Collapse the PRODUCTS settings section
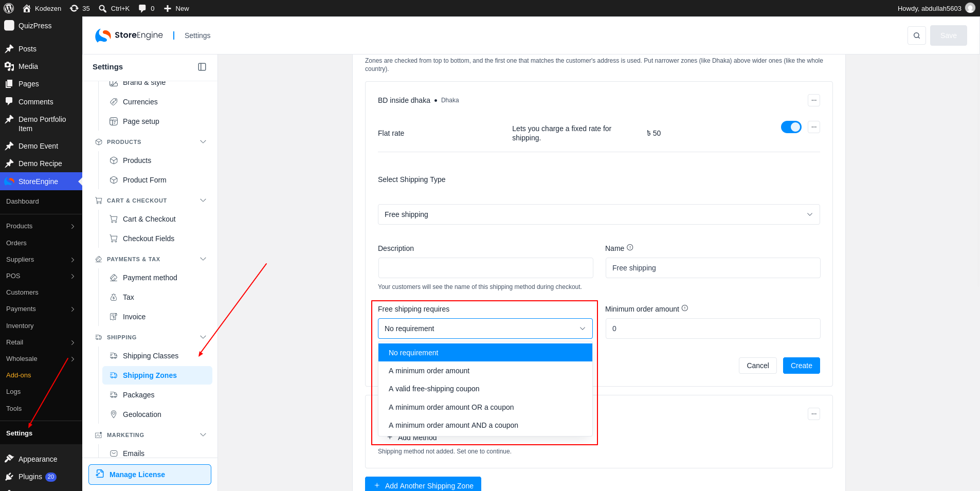The image size is (980, 491). pyautogui.click(x=203, y=142)
